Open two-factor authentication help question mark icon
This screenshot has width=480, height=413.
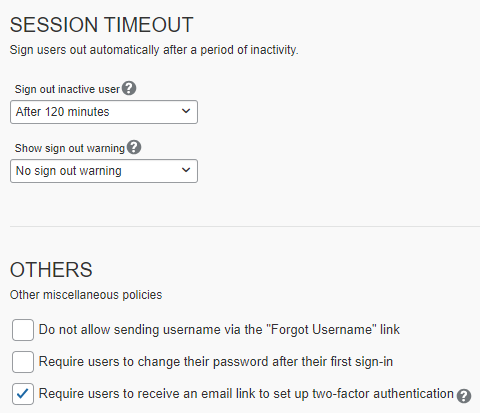tap(464, 396)
